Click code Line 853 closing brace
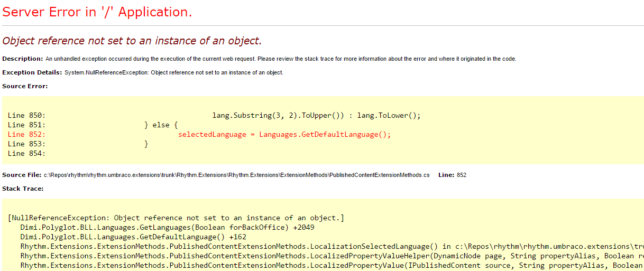644x271 pixels. tap(146, 144)
